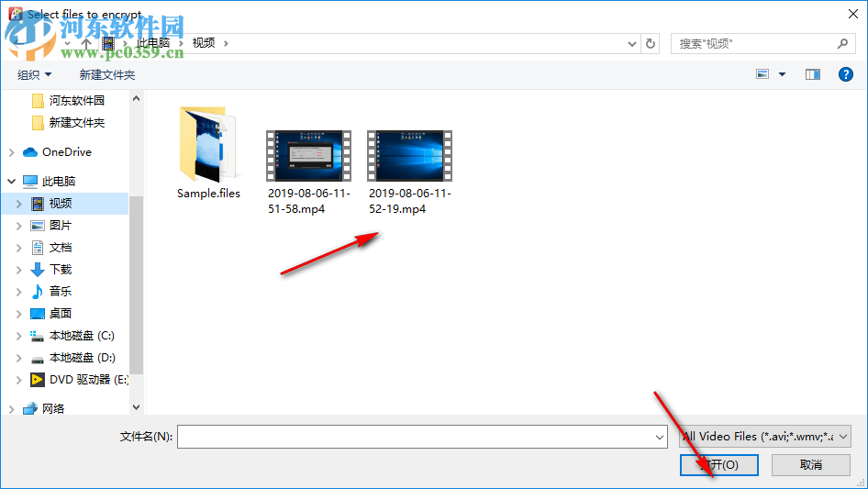This screenshot has width=868, height=489.
Task: Click the 音乐 music note icon
Action: coord(37,292)
